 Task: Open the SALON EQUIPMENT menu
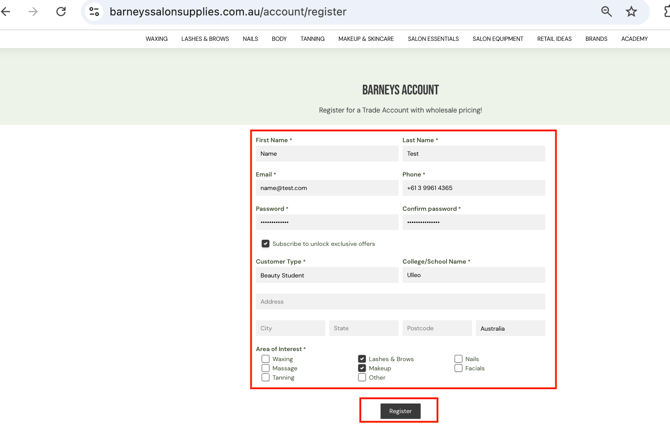[498, 39]
